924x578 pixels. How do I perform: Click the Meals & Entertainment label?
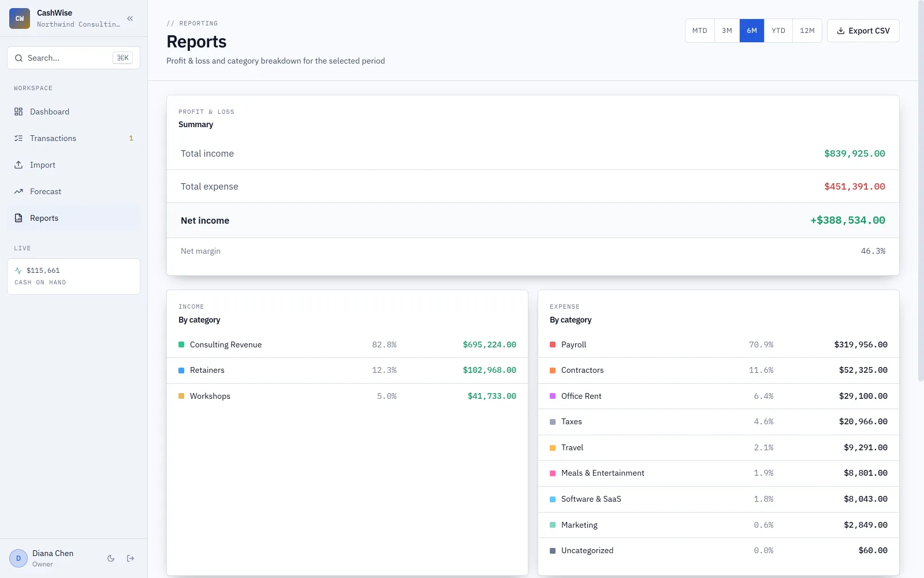[x=603, y=473]
